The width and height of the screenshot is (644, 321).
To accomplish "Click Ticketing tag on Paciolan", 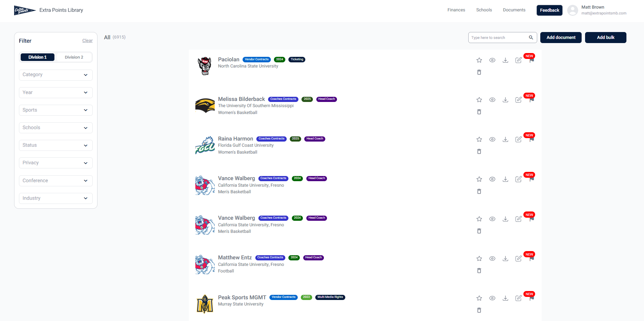I will tap(297, 60).
